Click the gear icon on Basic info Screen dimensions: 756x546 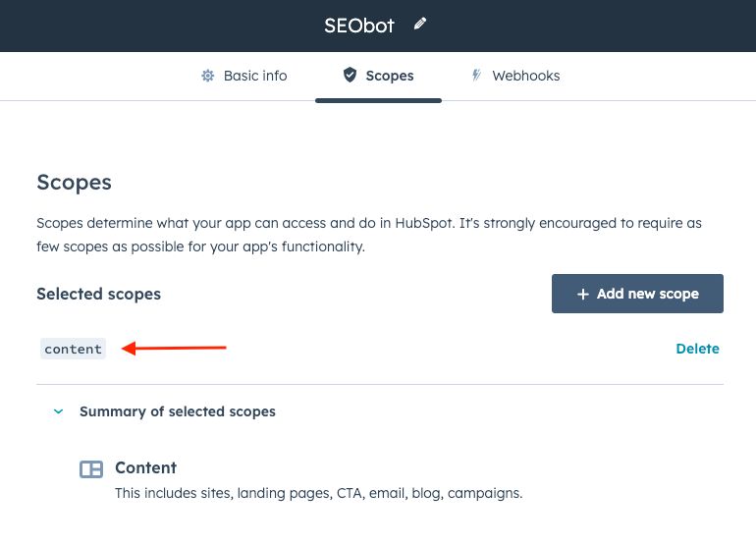207,76
